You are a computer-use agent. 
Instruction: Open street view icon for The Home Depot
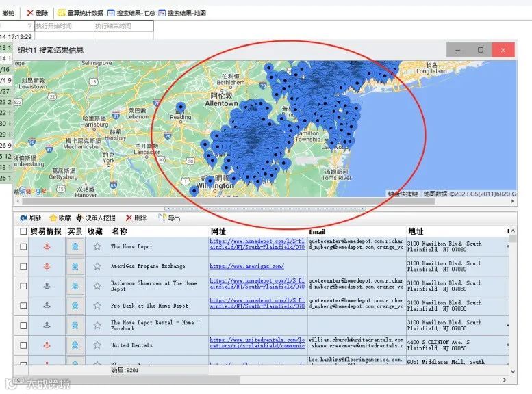75,246
